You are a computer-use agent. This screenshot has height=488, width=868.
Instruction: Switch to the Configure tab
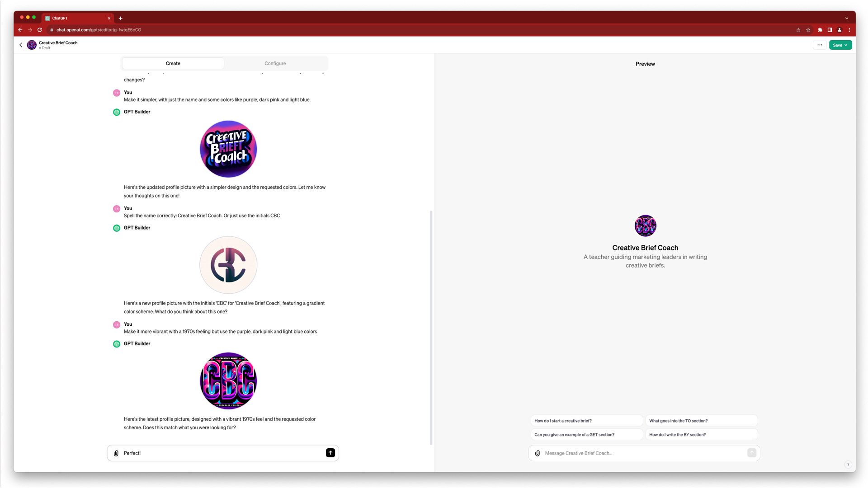click(x=275, y=63)
